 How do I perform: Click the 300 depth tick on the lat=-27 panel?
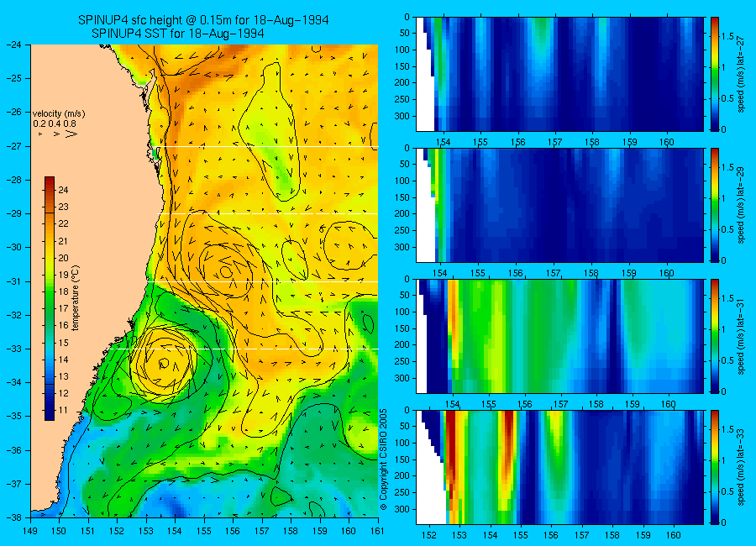click(x=402, y=116)
